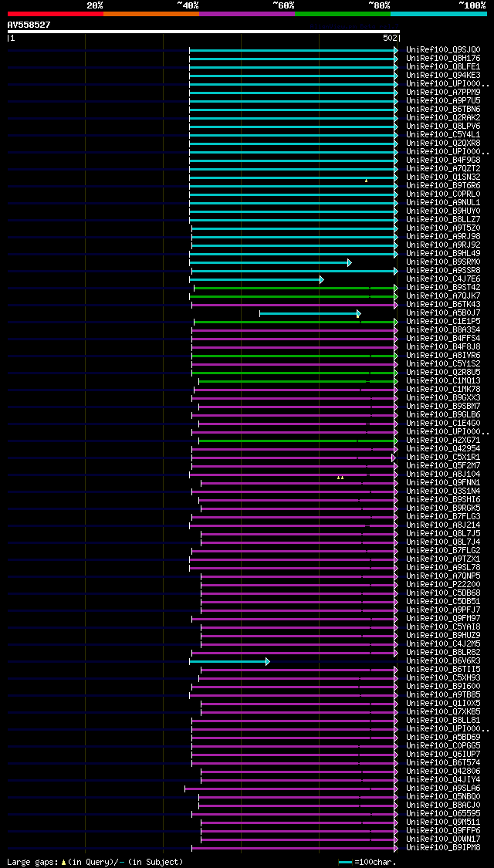494x868 pixels.
Task: Select the UniRef100_C1MQ13 label
Action: click(443, 381)
